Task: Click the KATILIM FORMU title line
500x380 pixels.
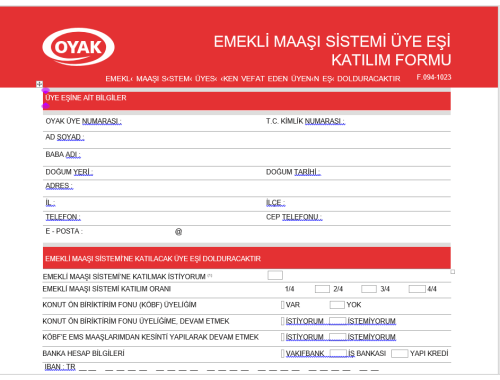Action: (391, 60)
